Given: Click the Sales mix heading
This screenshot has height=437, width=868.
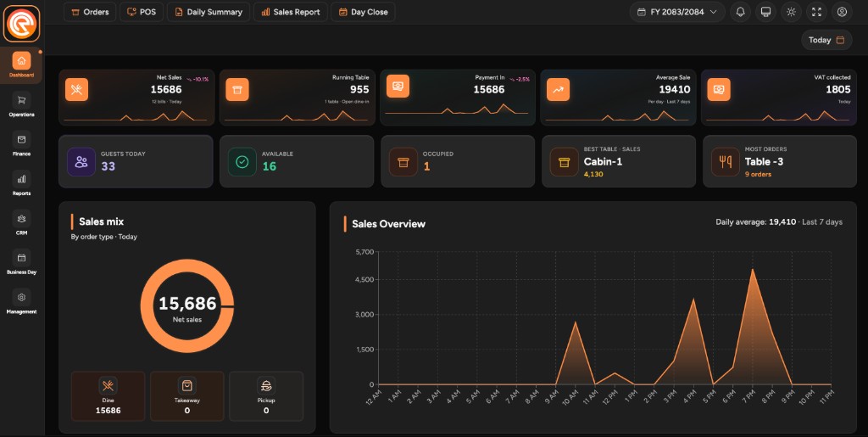Looking at the screenshot, I should 102,221.
